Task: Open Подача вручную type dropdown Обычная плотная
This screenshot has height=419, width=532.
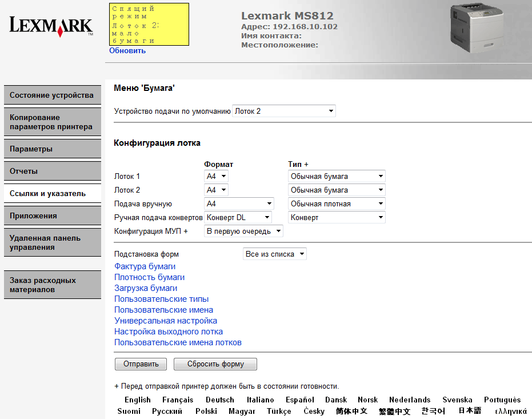Action: (337, 203)
